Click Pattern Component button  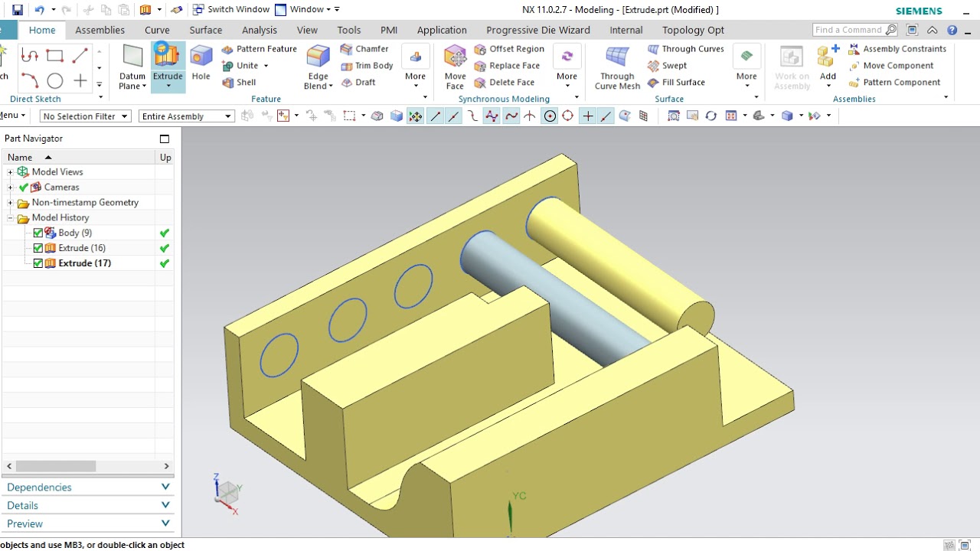coord(894,83)
